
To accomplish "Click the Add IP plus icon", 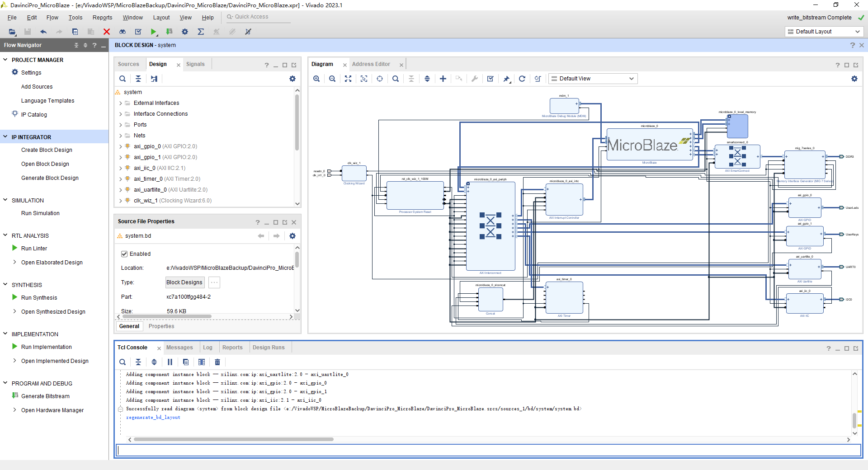I will (x=443, y=79).
